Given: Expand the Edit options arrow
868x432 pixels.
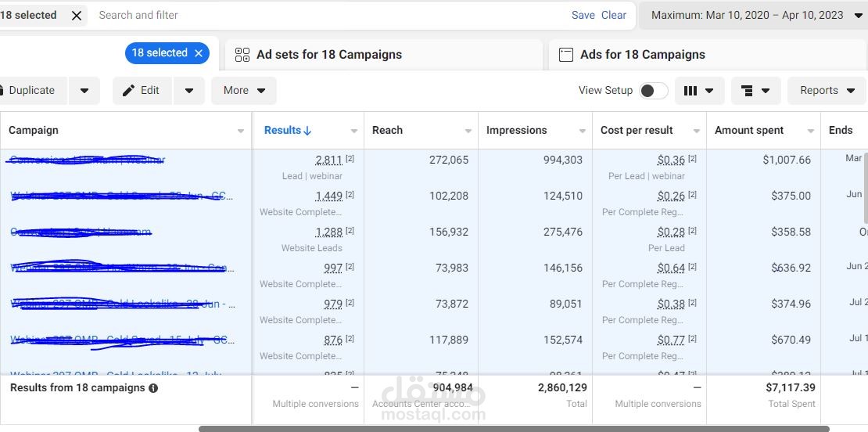Looking at the screenshot, I should point(188,91).
